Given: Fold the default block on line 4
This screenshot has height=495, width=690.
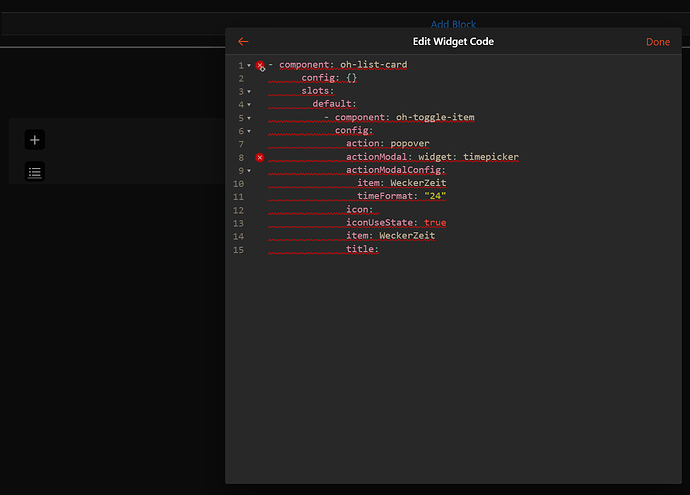Looking at the screenshot, I should coord(249,105).
